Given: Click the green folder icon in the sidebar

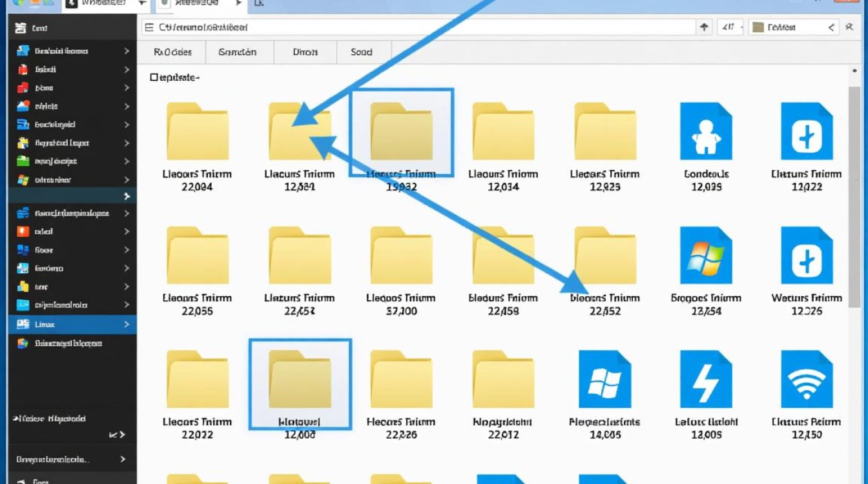Looking at the screenshot, I should pyautogui.click(x=23, y=161).
